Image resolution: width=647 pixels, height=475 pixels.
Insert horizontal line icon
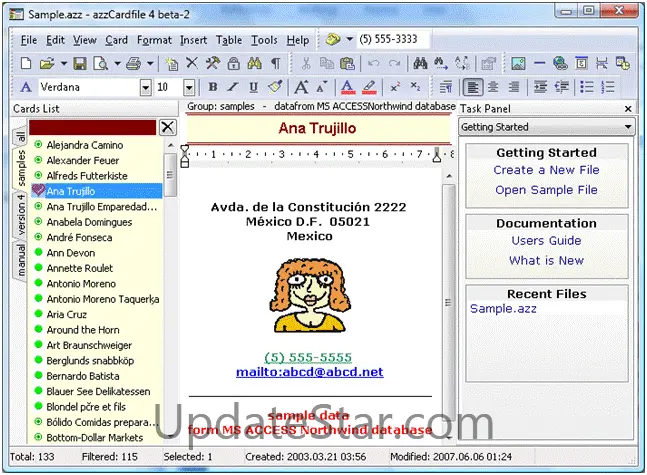539,63
